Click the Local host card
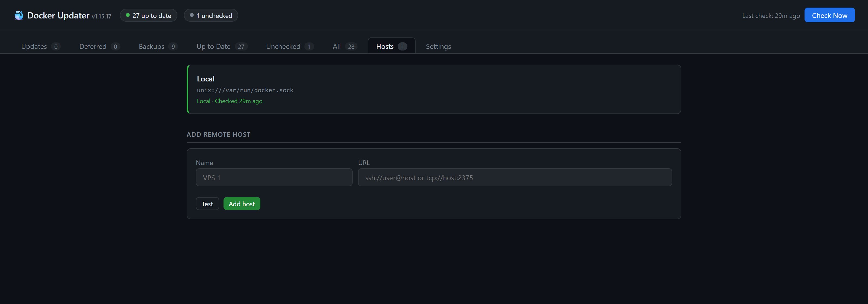The width and height of the screenshot is (868, 304). point(434,89)
